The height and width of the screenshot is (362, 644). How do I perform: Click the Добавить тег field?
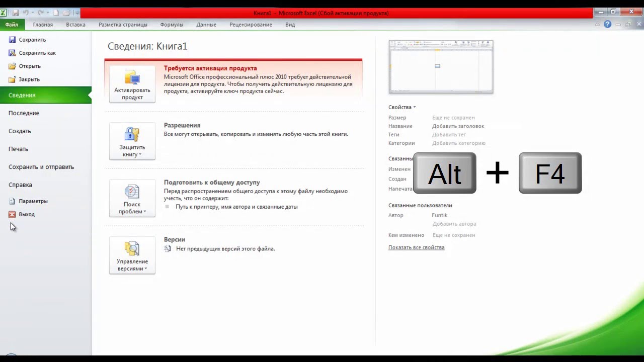coord(449,135)
